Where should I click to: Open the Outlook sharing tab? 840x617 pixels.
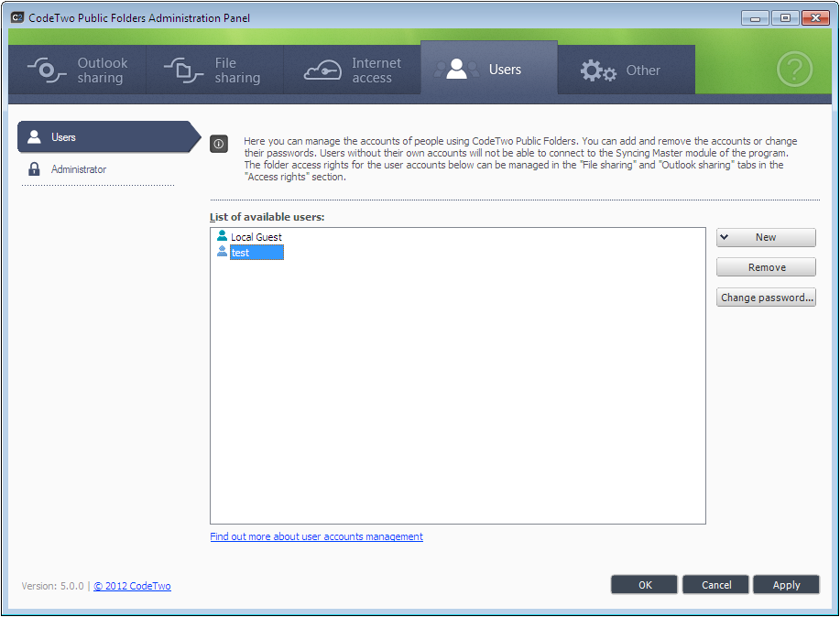(x=77, y=70)
